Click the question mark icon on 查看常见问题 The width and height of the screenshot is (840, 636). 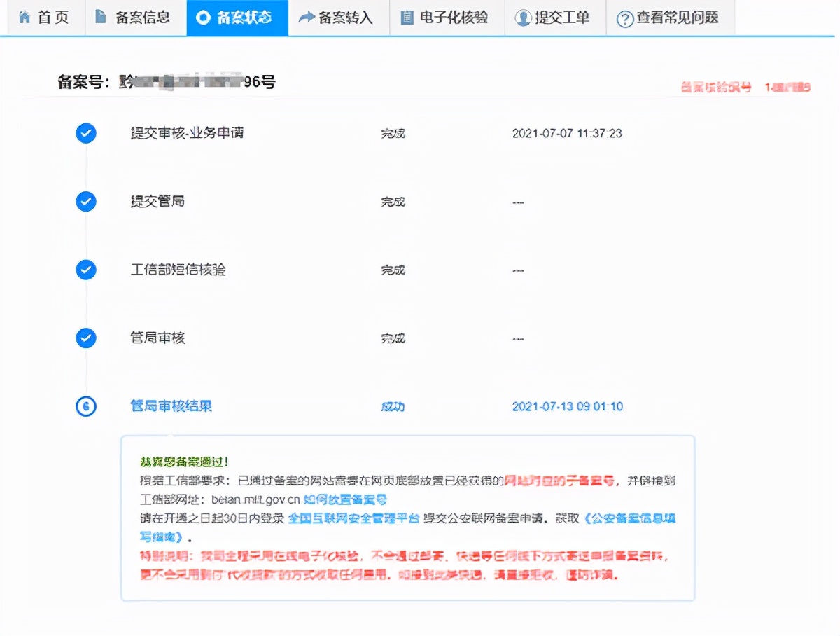click(624, 18)
